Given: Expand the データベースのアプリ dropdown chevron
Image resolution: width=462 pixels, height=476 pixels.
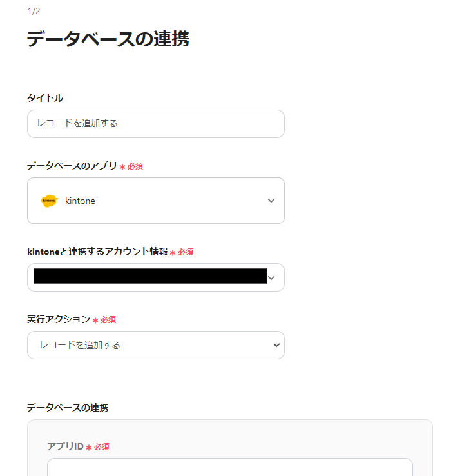Looking at the screenshot, I should [x=271, y=201].
